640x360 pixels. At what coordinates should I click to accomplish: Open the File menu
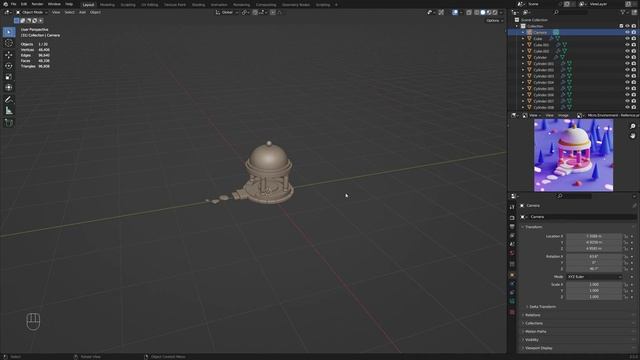pos(13,4)
